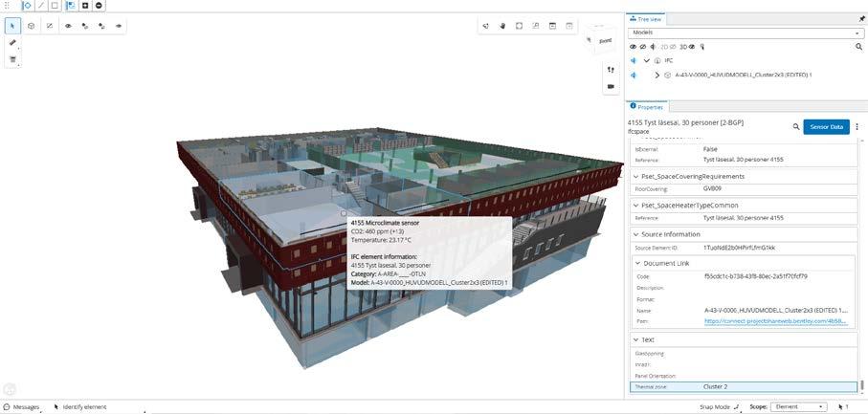The width and height of the screenshot is (868, 414).
Task: Click the IFC tree item label
Action: (668, 60)
